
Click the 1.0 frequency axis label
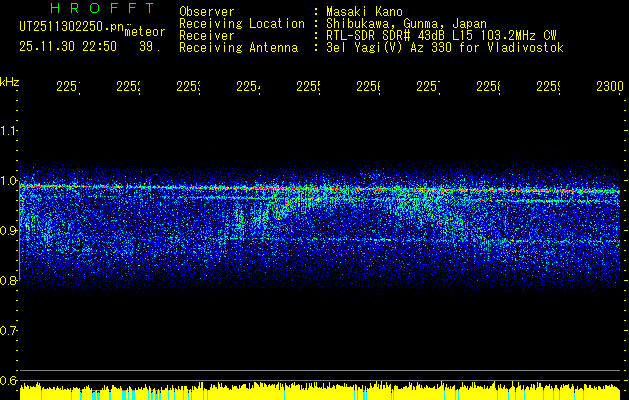[x=8, y=181]
